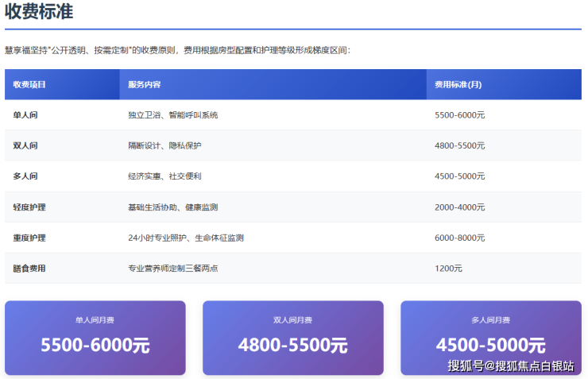588x379 pixels.
Task: Click the 2000-4000元 price cell
Action: 459,207
